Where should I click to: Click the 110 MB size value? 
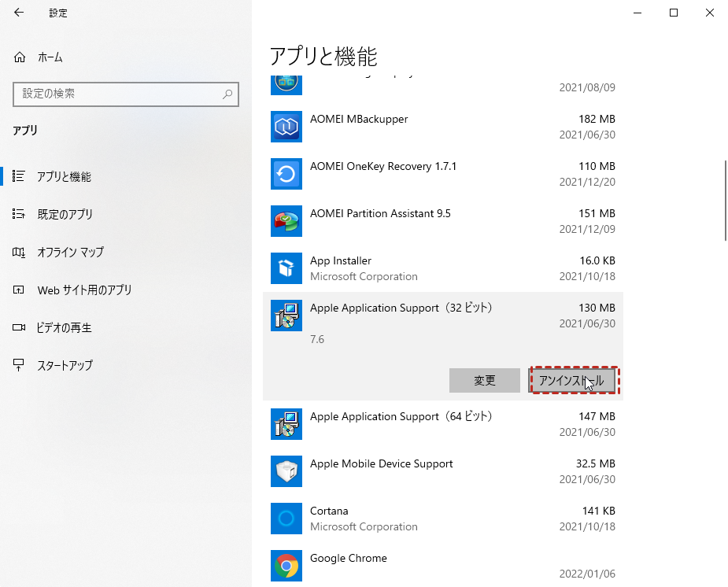pyautogui.click(x=597, y=166)
